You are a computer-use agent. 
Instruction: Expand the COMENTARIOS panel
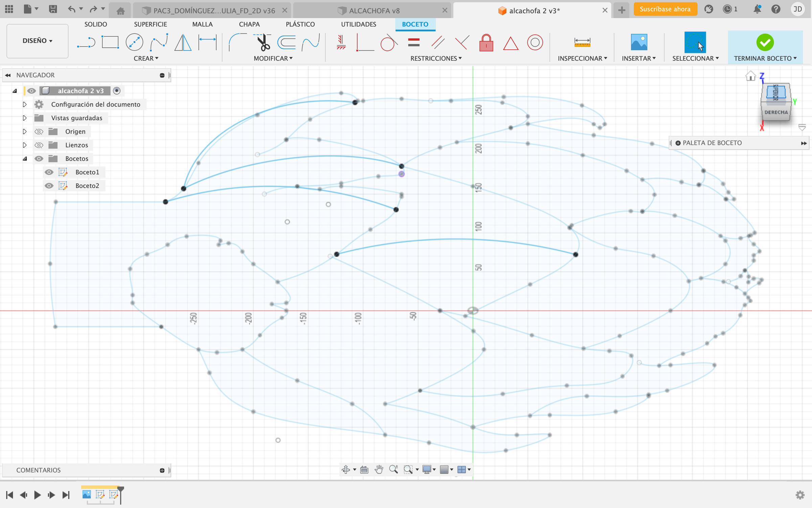pyautogui.click(x=162, y=470)
